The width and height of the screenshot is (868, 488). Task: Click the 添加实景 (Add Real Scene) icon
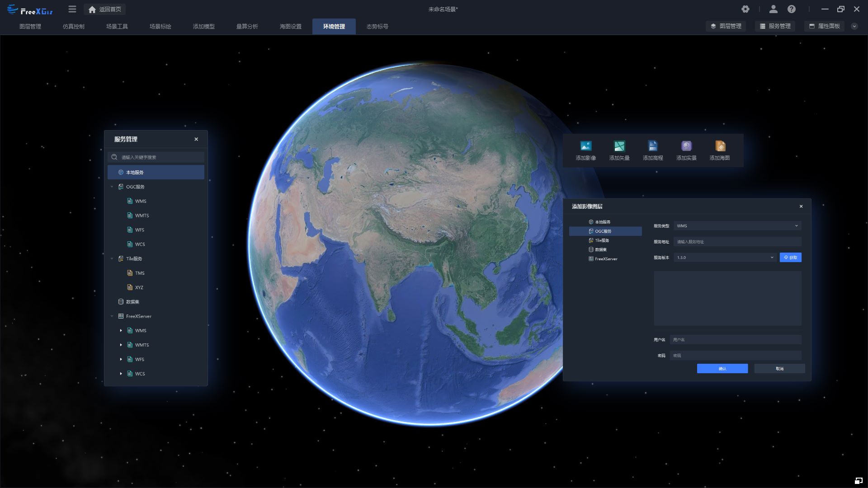(x=686, y=146)
